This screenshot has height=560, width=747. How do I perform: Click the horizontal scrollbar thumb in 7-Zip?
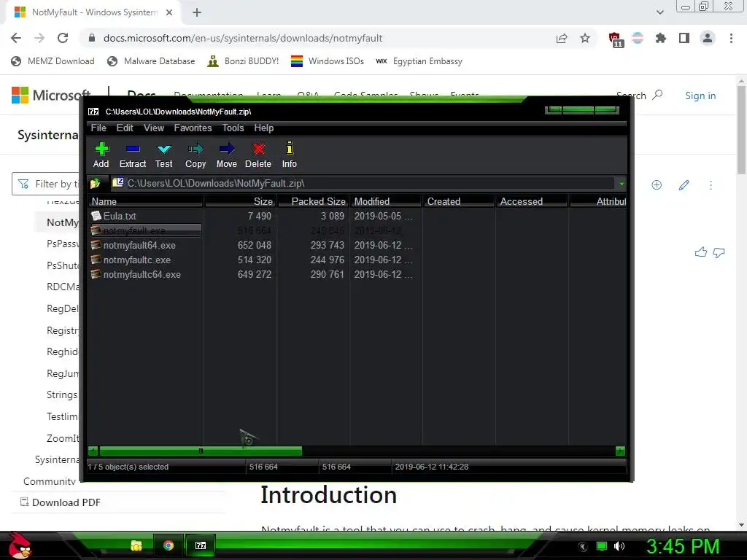click(x=201, y=451)
